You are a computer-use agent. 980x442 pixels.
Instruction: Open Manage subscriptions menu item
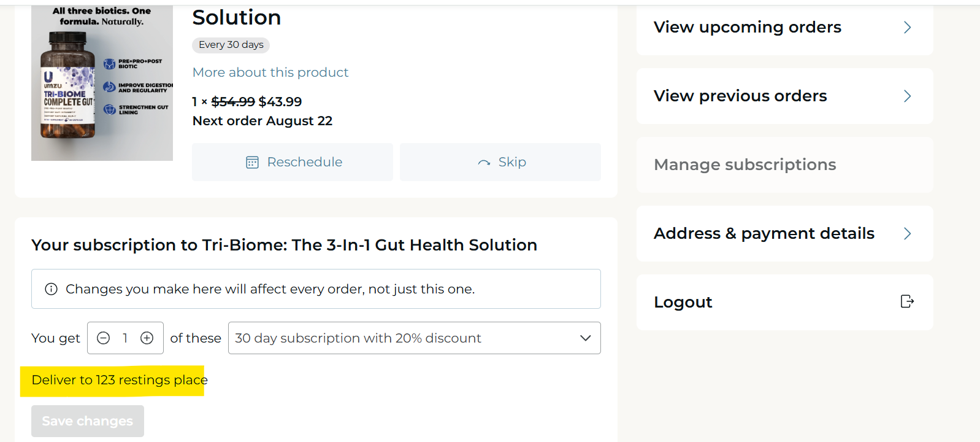785,165
